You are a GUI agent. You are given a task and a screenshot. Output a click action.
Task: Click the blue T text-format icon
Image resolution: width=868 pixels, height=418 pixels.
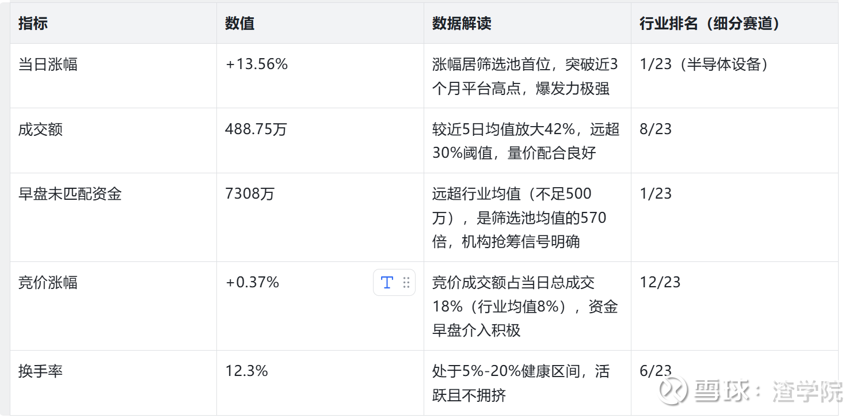point(387,283)
